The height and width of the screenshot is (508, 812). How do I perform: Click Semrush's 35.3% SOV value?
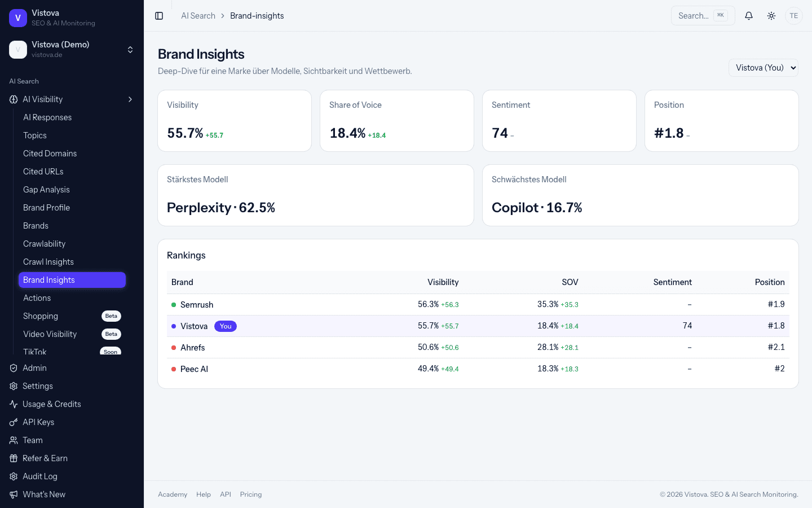548,304
